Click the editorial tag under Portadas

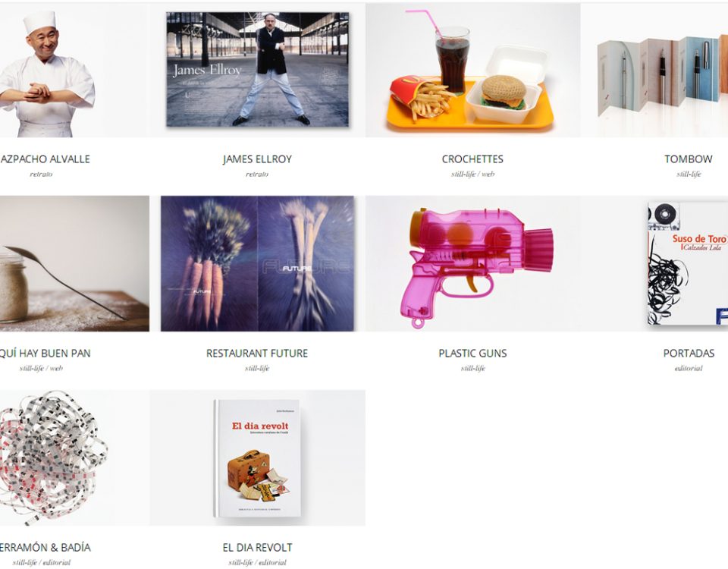pyautogui.click(x=689, y=369)
